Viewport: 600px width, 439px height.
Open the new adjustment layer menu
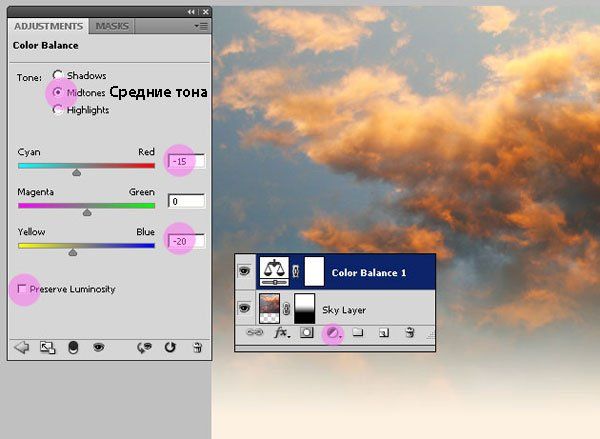[333, 333]
